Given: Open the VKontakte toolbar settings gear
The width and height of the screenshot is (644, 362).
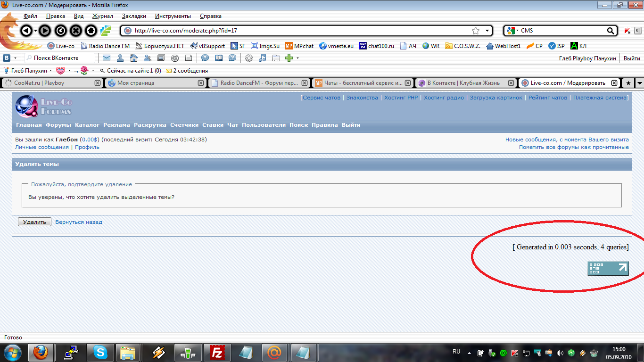Looking at the screenshot, I should coord(249,58).
